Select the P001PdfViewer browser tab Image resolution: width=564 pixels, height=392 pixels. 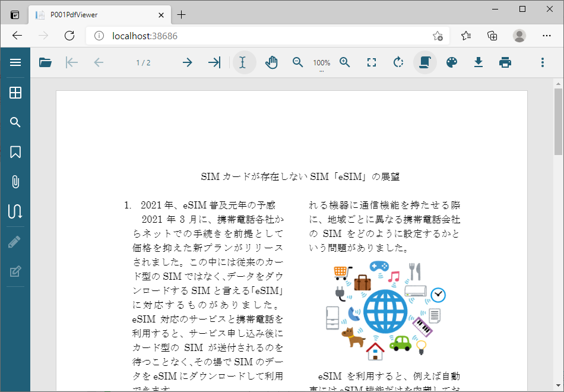click(x=100, y=15)
